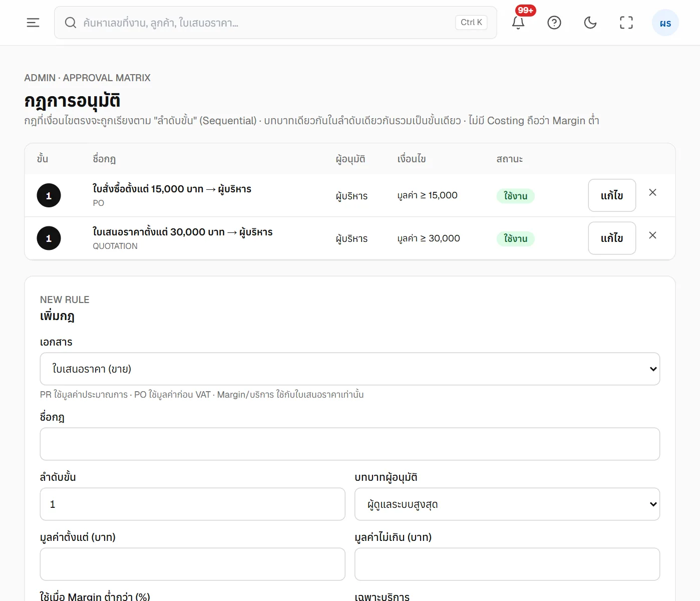Toggle dark mode moon icon

click(590, 23)
